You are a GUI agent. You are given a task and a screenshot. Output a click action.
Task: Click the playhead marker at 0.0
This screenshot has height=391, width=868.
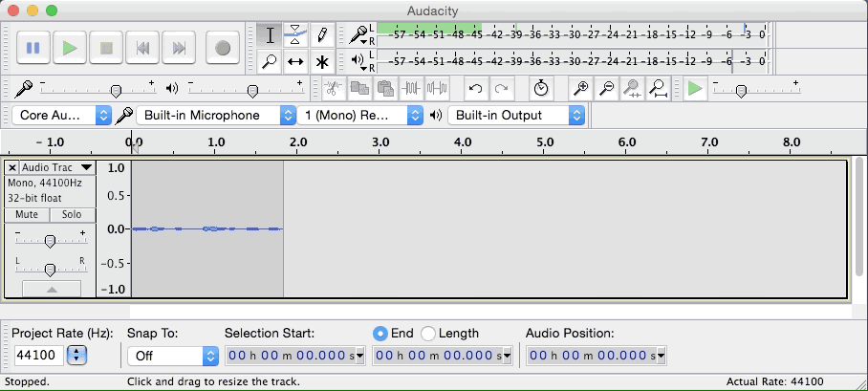[134, 146]
